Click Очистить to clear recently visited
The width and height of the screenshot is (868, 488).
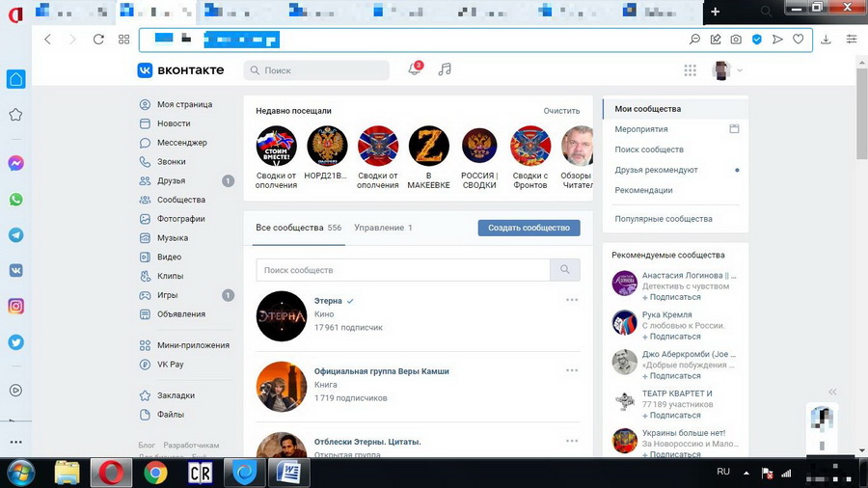coord(561,111)
